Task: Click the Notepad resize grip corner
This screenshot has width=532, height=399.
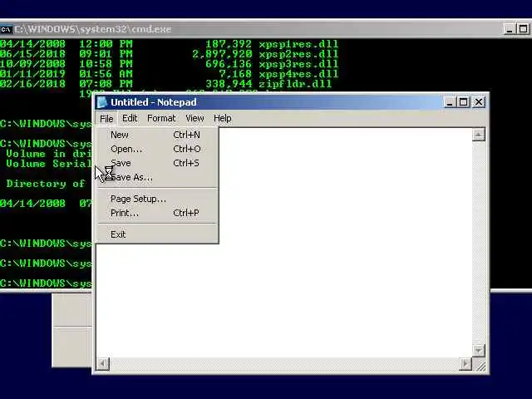Action: 479,364
